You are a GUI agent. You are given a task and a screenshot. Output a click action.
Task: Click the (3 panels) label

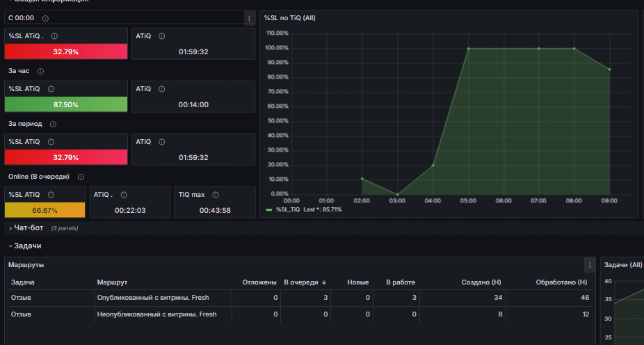pyautogui.click(x=65, y=228)
